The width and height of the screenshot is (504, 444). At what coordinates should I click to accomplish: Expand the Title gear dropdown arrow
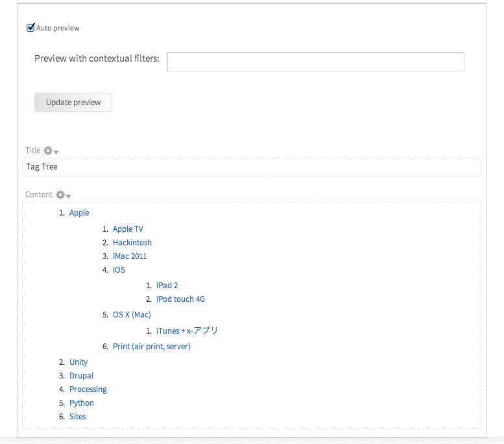56,152
